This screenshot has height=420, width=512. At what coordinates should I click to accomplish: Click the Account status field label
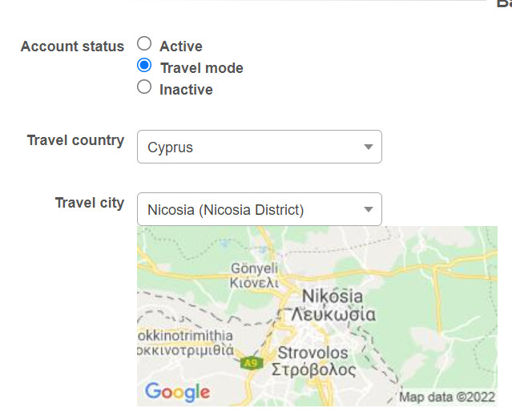(72, 46)
